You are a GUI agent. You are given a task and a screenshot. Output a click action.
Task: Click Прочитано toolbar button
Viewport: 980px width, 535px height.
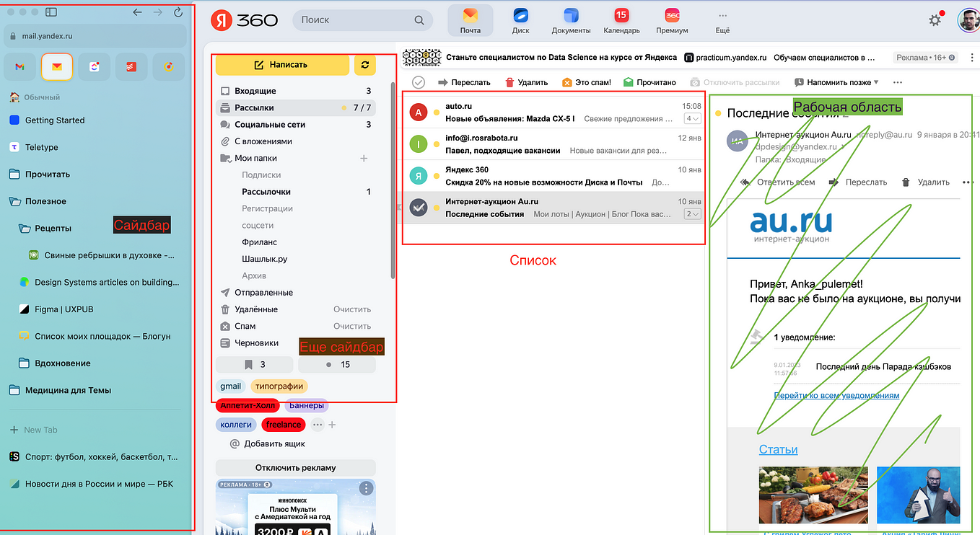649,82
